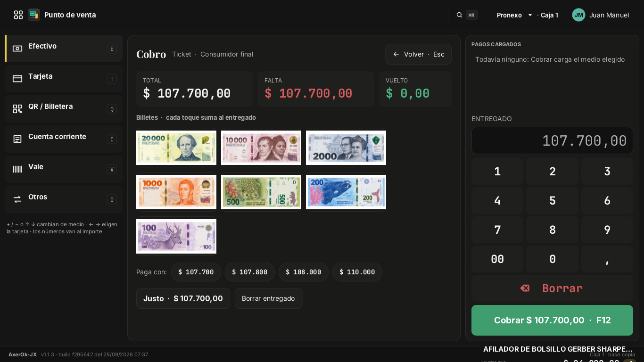The image size is (644, 362).
Task: Select the Otros payment method
Action: 64,199
